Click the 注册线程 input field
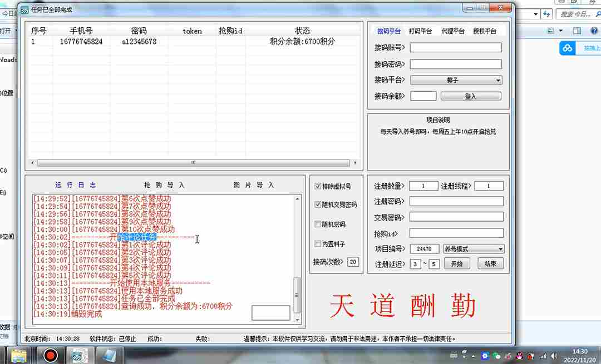Screen dimensions: 601x364 [x=489, y=186]
